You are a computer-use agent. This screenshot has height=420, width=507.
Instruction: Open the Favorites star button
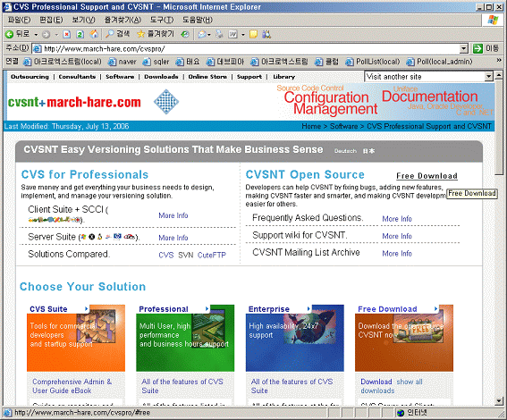click(x=156, y=34)
